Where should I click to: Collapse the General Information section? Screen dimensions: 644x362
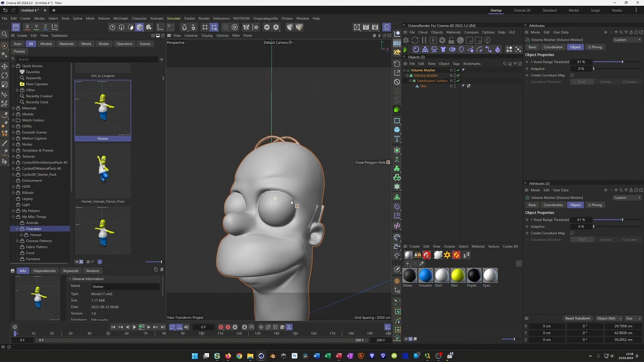pos(70,279)
